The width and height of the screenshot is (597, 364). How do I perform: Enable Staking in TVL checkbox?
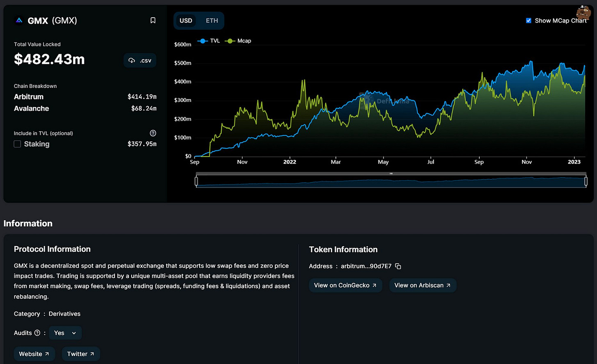pos(17,144)
